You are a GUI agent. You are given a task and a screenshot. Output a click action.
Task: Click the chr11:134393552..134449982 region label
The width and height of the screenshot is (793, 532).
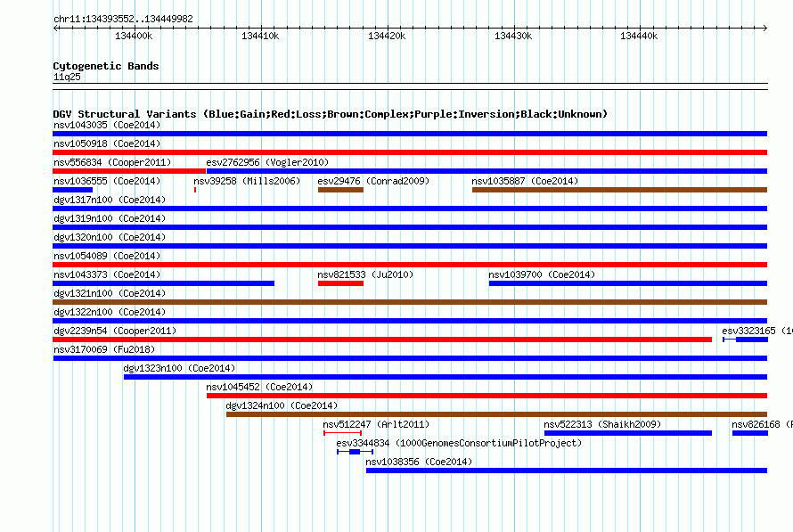[123, 19]
